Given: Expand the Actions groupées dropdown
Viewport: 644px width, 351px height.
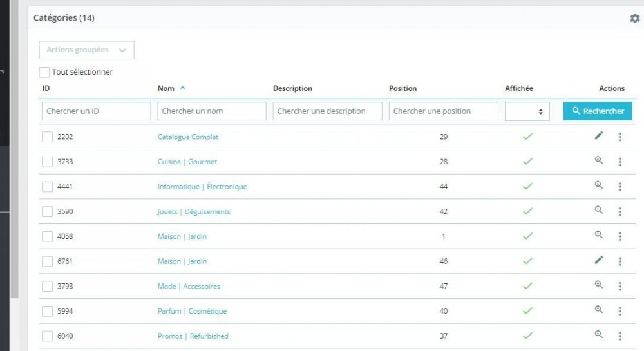Looking at the screenshot, I should point(86,50).
